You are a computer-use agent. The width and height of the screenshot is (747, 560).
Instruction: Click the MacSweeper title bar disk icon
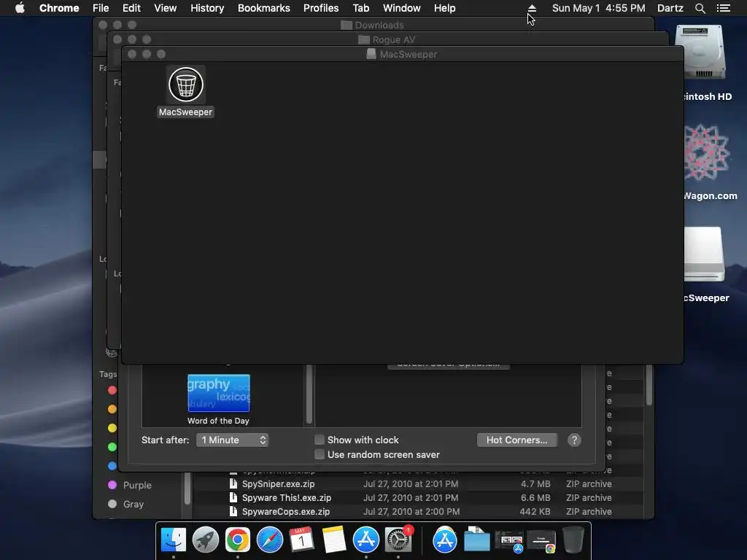coord(371,54)
